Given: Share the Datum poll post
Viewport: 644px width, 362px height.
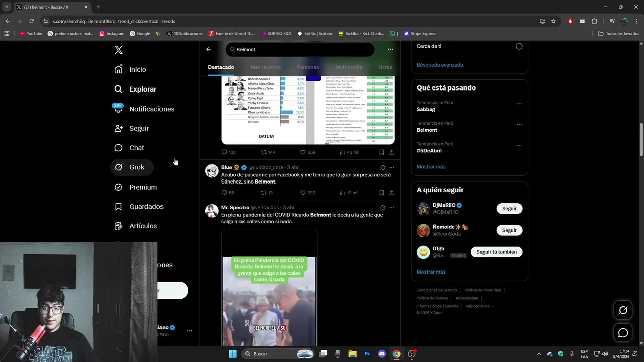Looking at the screenshot, I should point(391,152).
